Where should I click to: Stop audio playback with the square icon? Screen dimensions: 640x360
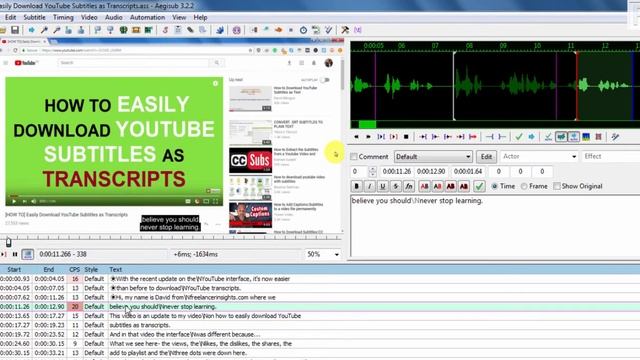pos(406,137)
